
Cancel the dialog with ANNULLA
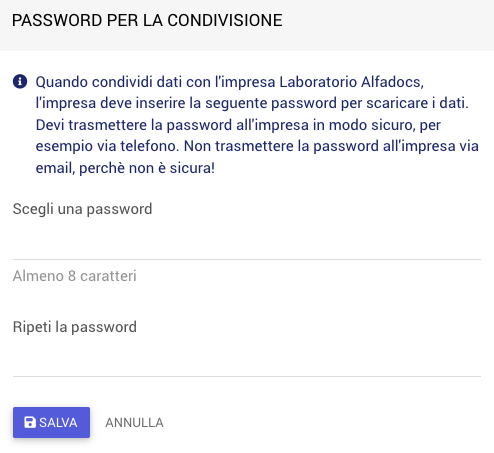[134, 423]
